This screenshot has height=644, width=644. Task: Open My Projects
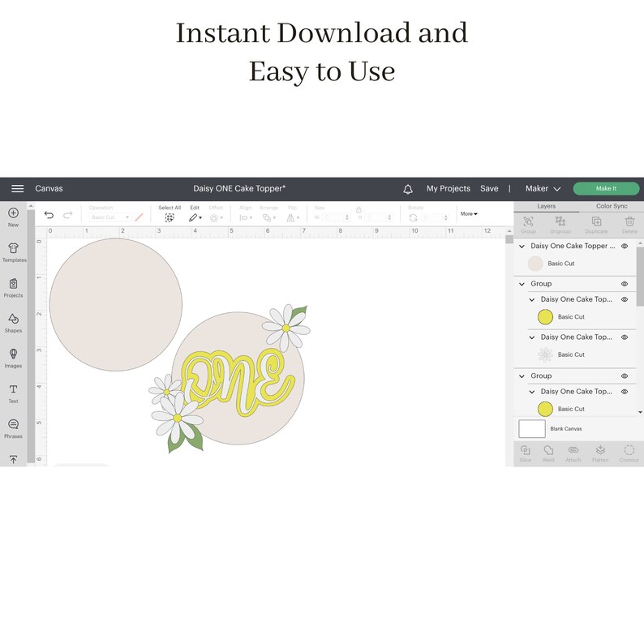pos(448,188)
